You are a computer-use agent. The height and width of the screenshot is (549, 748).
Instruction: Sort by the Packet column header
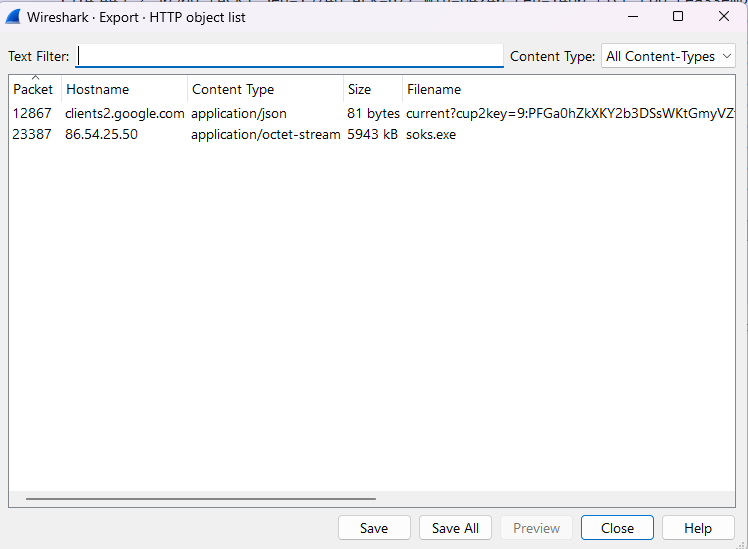pyautogui.click(x=33, y=89)
